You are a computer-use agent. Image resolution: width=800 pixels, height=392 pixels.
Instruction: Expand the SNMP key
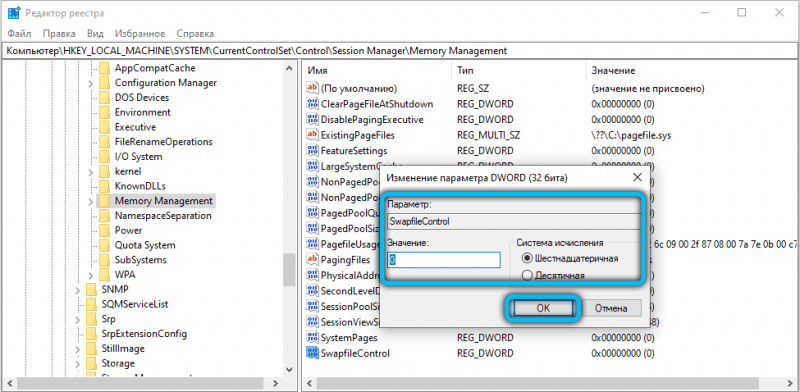(78, 290)
